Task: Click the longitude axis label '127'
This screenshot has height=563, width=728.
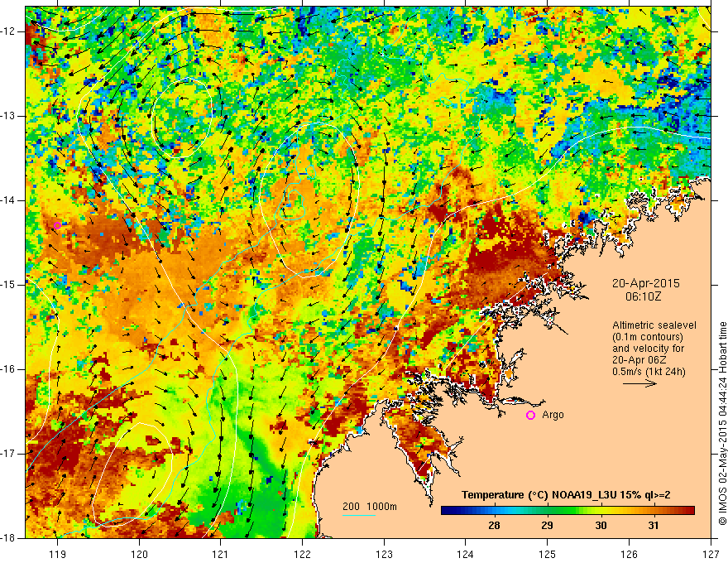Action: (x=711, y=554)
